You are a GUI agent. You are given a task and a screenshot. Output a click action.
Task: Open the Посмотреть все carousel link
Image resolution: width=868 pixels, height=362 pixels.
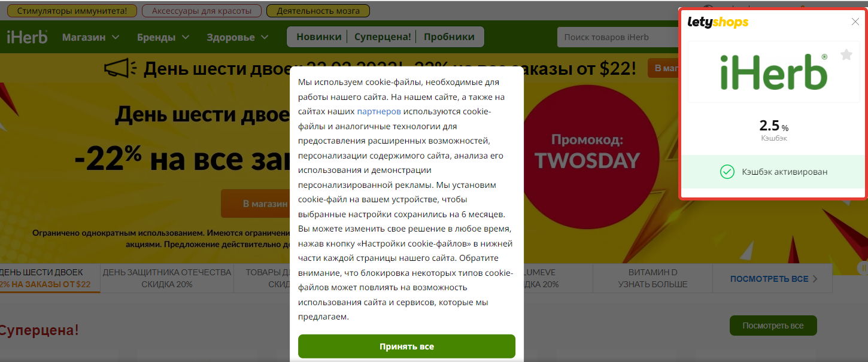pos(773,279)
